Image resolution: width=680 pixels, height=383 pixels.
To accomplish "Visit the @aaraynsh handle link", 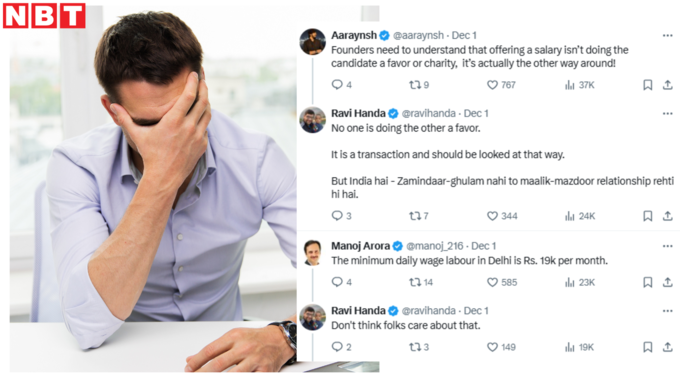I will point(418,35).
